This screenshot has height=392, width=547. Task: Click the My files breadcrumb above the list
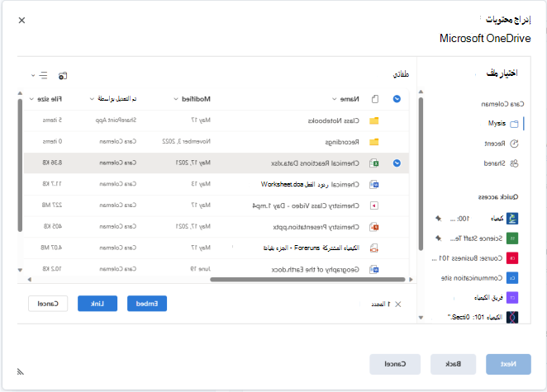(x=401, y=74)
